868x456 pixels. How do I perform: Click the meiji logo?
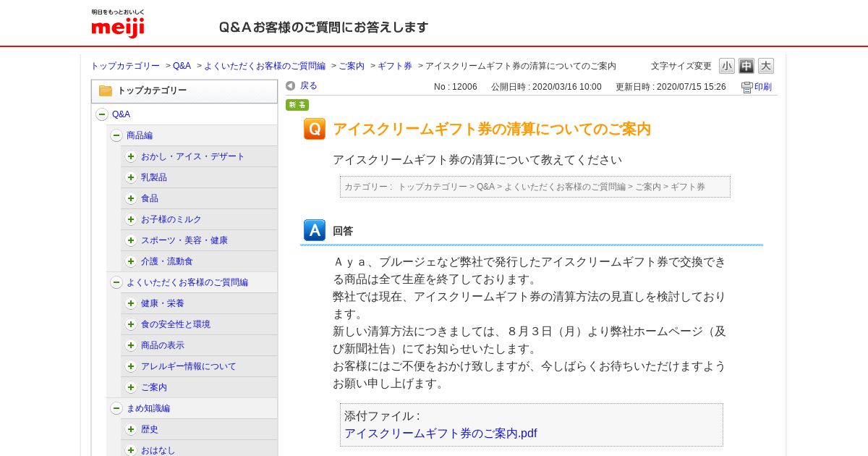click(118, 24)
